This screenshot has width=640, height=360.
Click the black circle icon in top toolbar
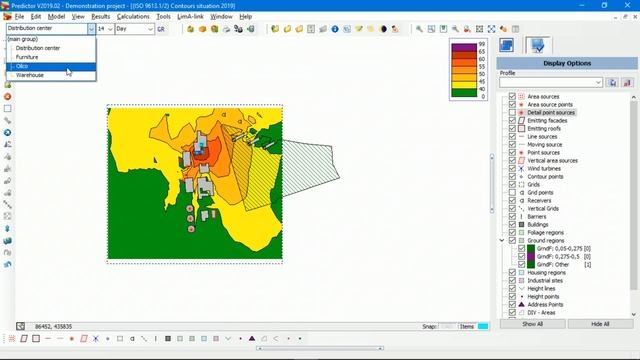(x=383, y=29)
